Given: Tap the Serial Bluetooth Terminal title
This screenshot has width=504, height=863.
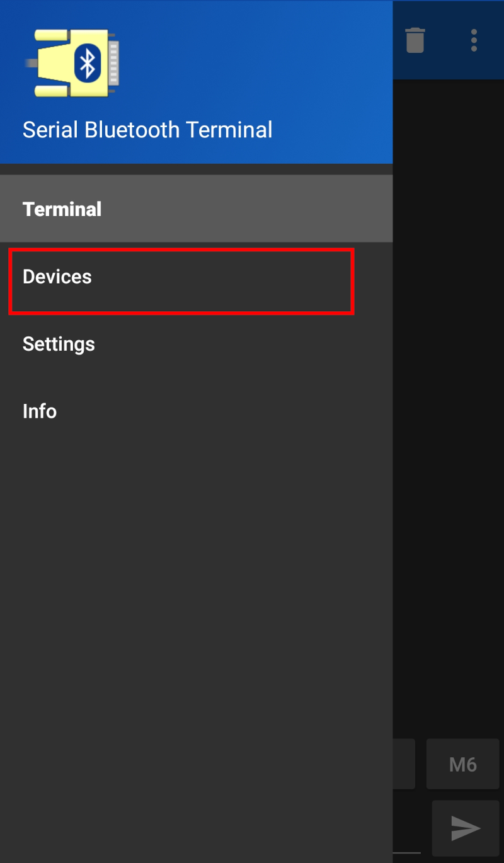Looking at the screenshot, I should (x=147, y=130).
